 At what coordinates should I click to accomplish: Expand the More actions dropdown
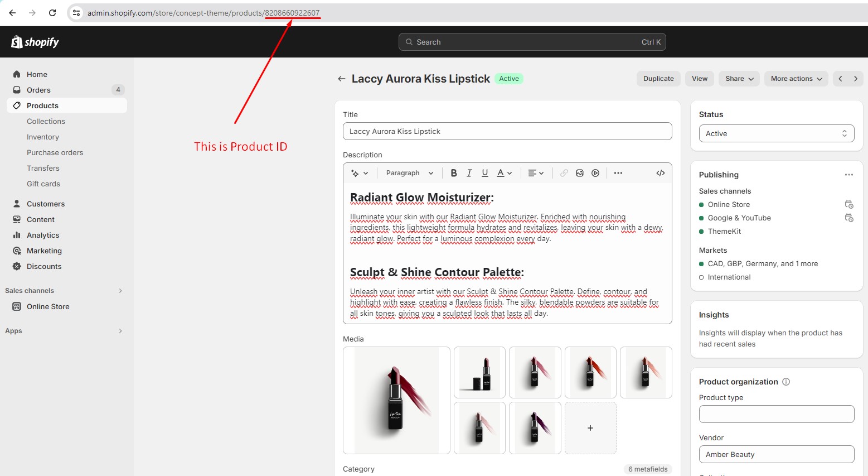[x=796, y=79]
